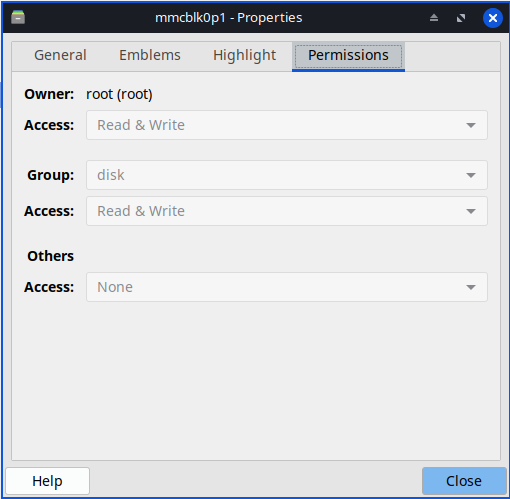Click the Close button

tap(464, 481)
